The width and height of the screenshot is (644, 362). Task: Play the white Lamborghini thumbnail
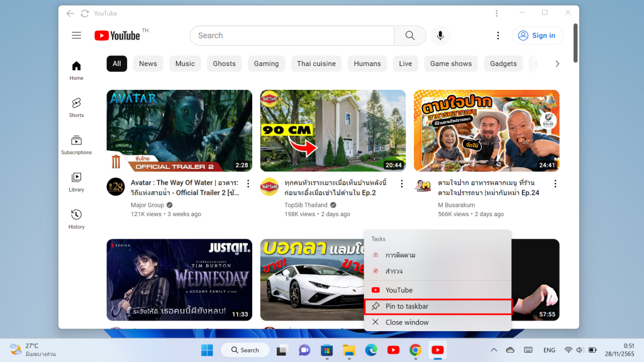312,280
